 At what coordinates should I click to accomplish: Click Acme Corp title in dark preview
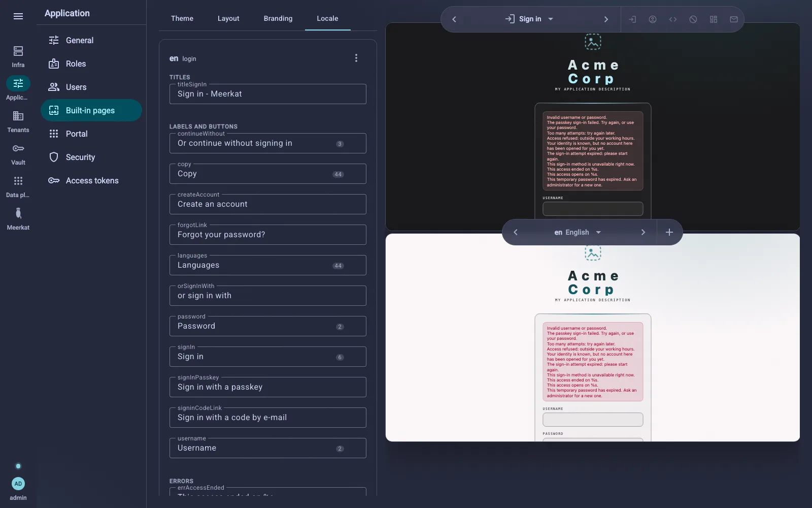coord(593,72)
